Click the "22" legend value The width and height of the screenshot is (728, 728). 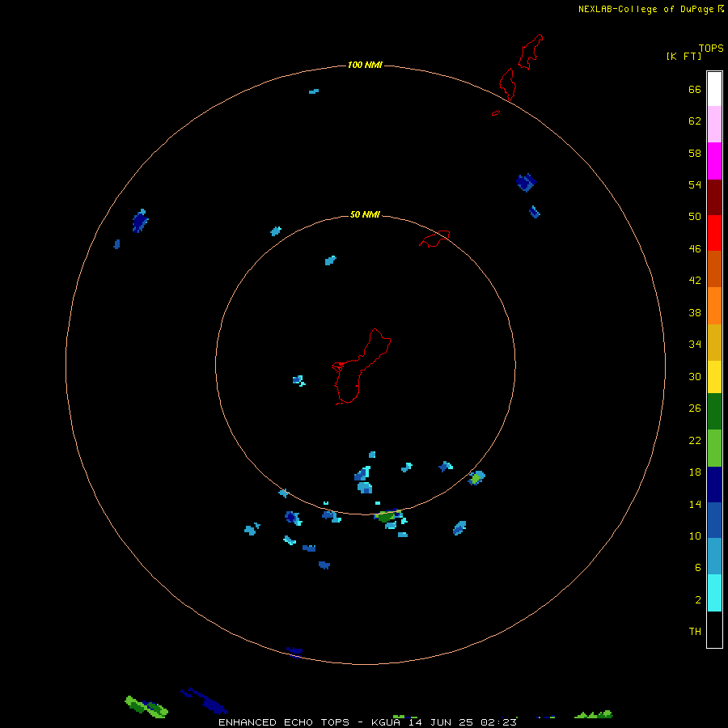click(x=695, y=441)
